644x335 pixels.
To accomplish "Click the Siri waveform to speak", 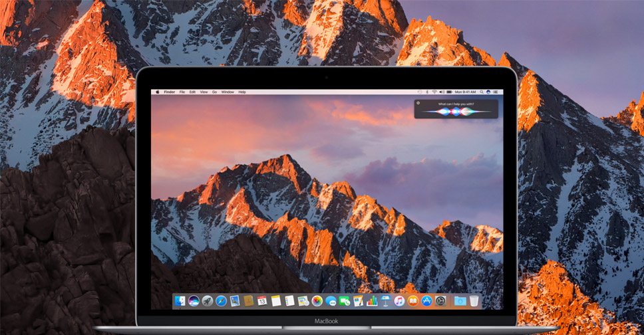I will (456, 112).
